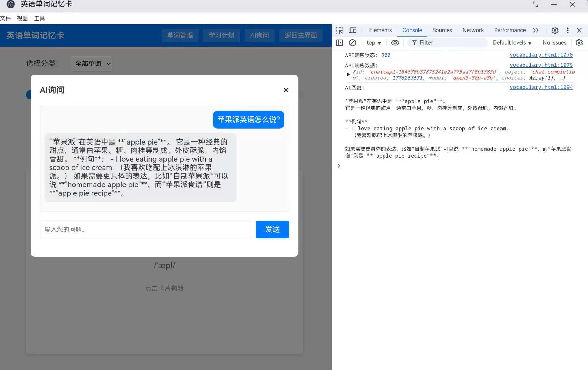Switch to the Network tab
This screenshot has height=370, width=588.
pos(473,30)
